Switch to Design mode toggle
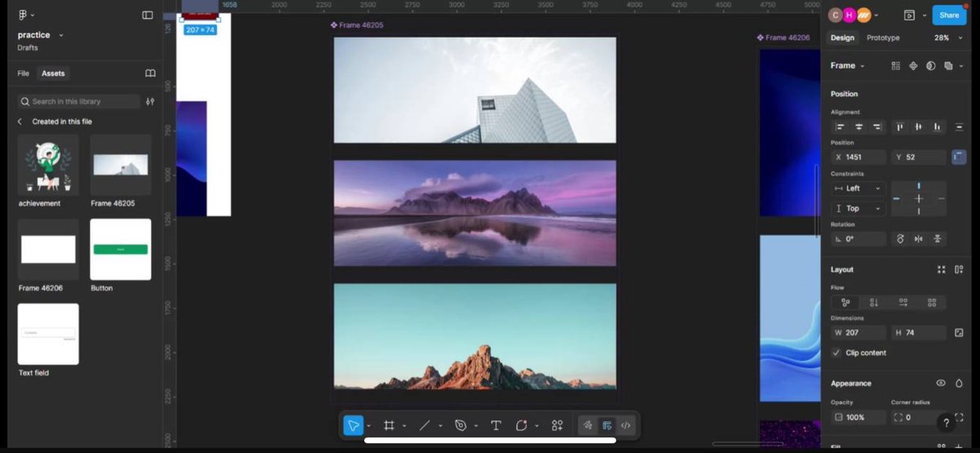 tap(607, 425)
